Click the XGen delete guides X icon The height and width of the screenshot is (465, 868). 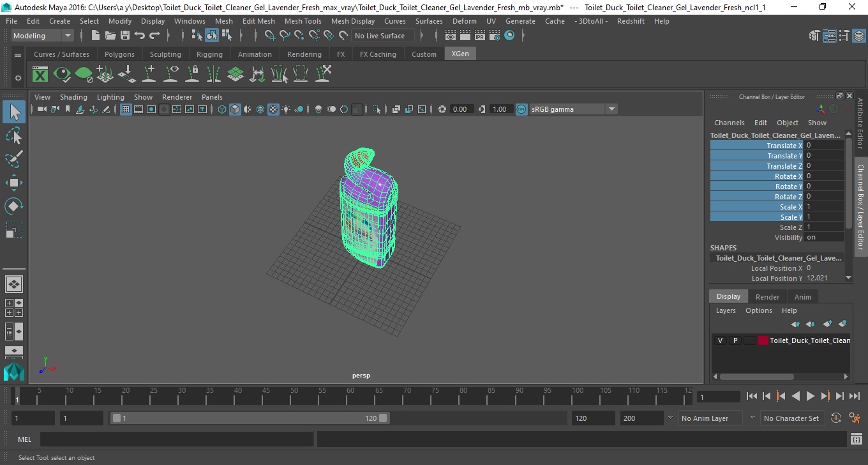pos(324,75)
